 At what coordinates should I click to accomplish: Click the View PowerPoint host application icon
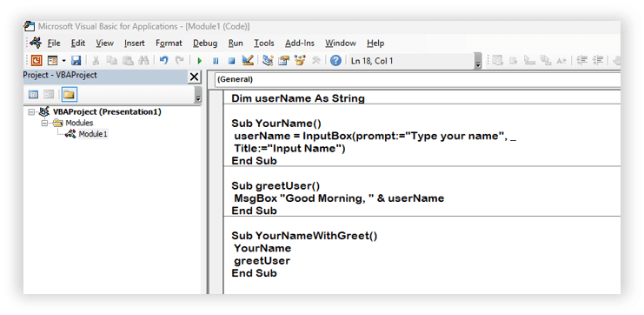tap(37, 61)
